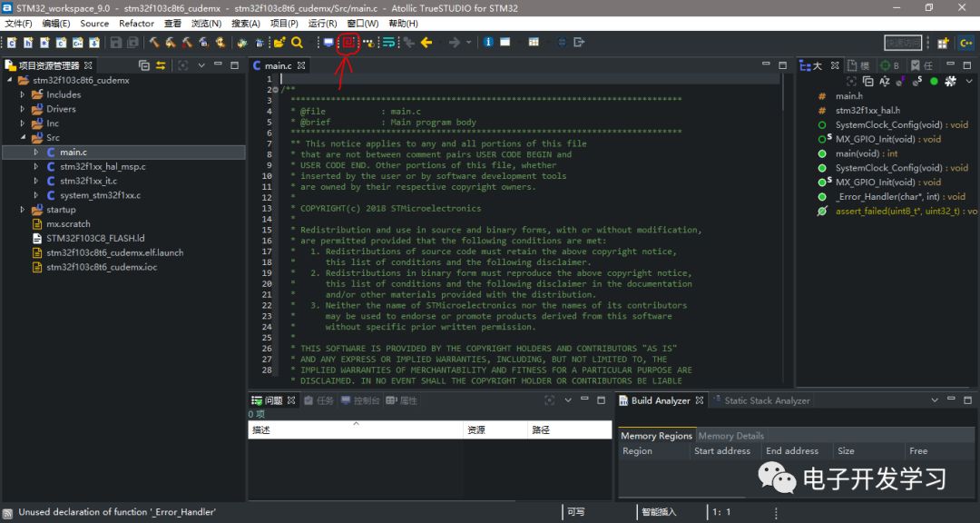Select _Error_Handler(char*, int) in Outline

pyautogui.click(x=900, y=196)
